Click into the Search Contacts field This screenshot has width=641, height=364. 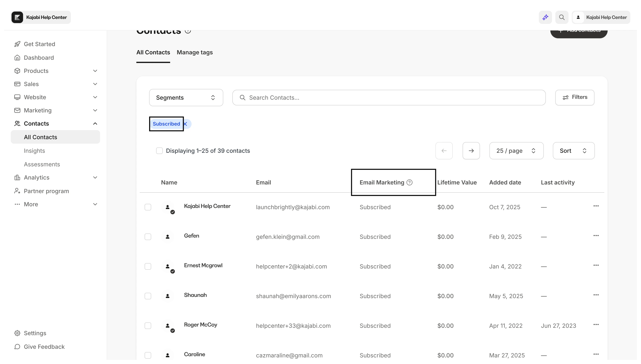pyautogui.click(x=389, y=98)
